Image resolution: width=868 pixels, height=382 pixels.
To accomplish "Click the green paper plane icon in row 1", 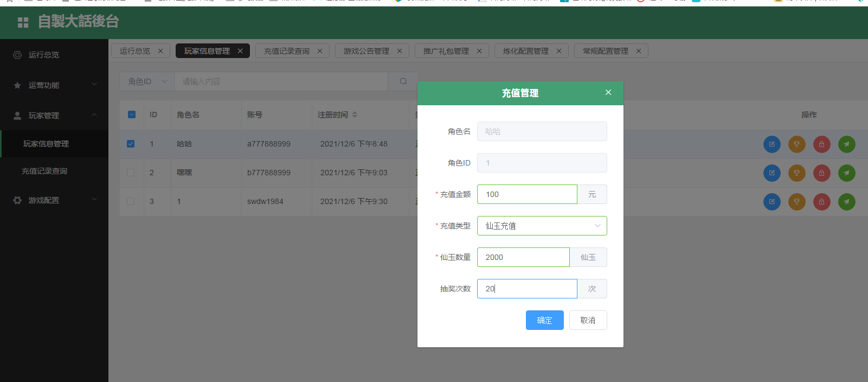I will point(846,144).
